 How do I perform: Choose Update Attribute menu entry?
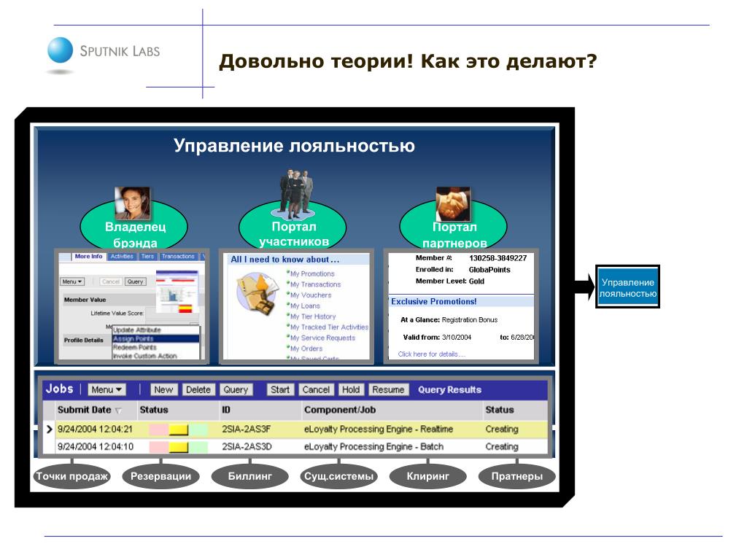coord(156,330)
